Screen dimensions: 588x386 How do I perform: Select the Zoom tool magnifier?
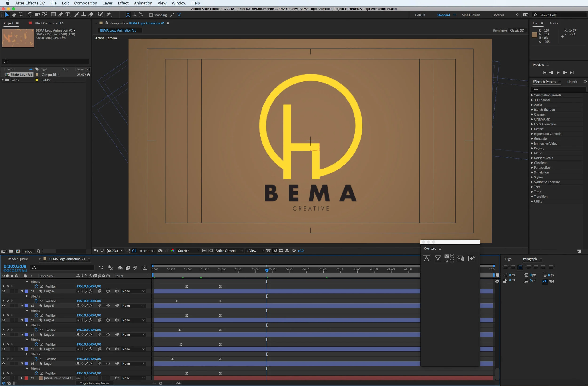click(x=21, y=15)
